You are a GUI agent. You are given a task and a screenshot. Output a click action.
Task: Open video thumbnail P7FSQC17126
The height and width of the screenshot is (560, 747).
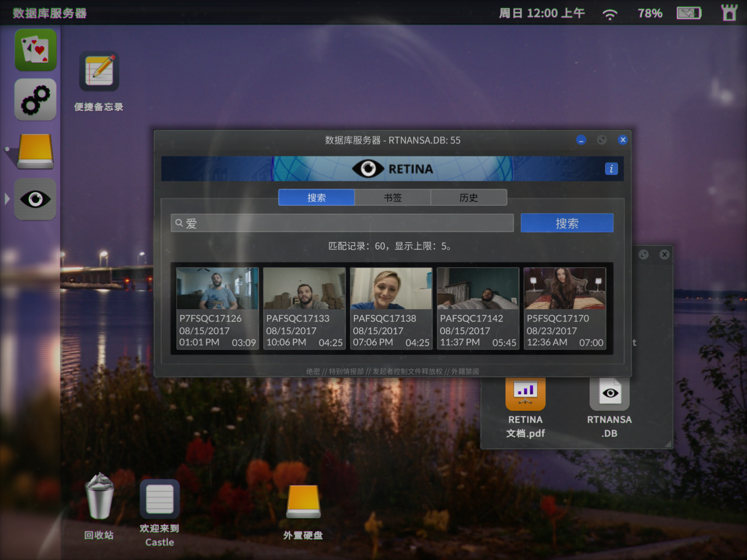pos(217,308)
